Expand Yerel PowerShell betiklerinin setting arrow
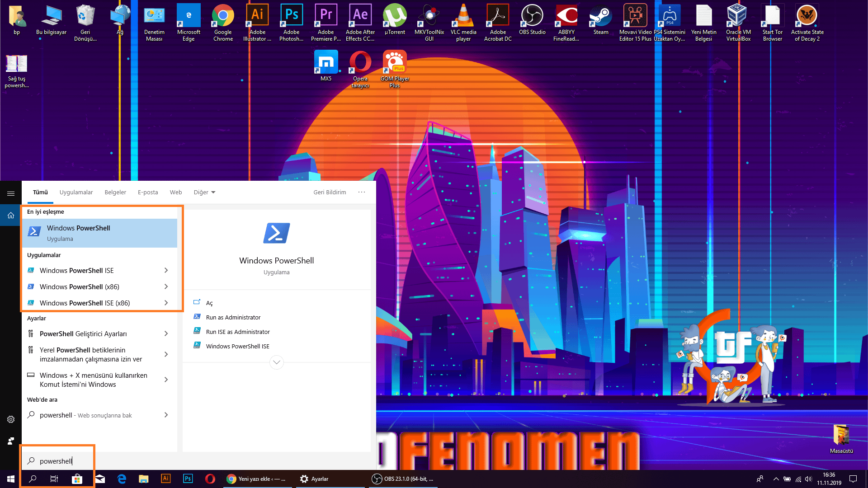This screenshot has width=868, height=488. [166, 354]
